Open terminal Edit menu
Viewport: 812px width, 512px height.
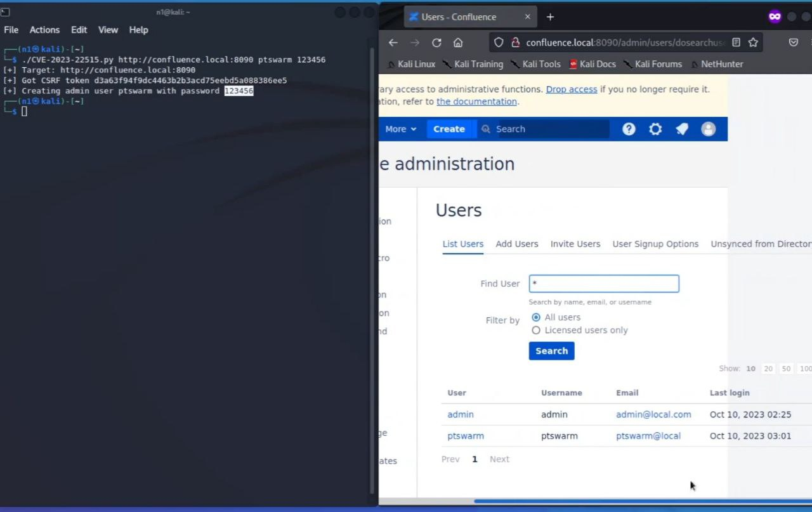click(79, 30)
